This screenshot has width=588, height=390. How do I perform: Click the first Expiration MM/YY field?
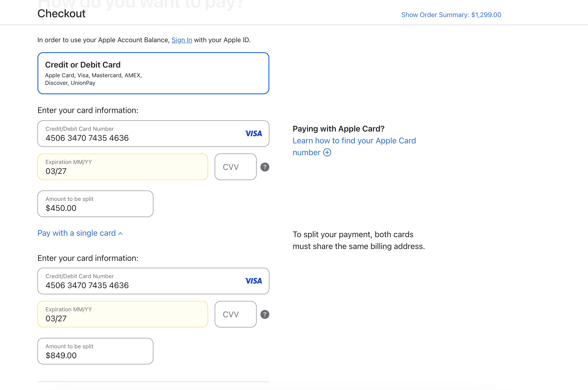pos(122,167)
